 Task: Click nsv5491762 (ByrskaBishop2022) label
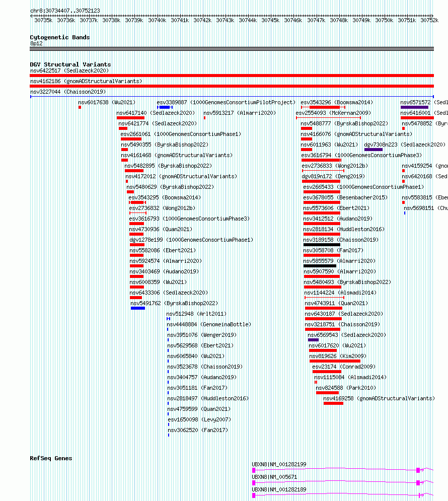[174, 303]
